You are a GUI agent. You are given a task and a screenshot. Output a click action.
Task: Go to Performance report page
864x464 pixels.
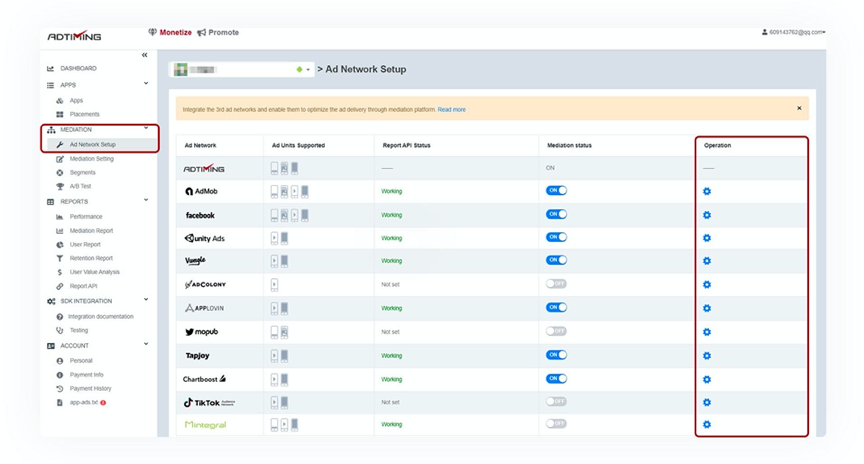(x=86, y=216)
